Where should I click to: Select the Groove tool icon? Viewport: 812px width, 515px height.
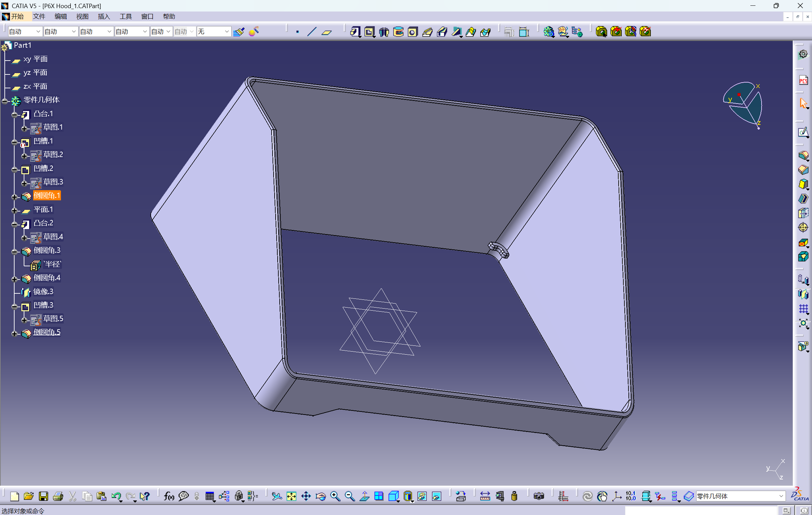coord(399,32)
